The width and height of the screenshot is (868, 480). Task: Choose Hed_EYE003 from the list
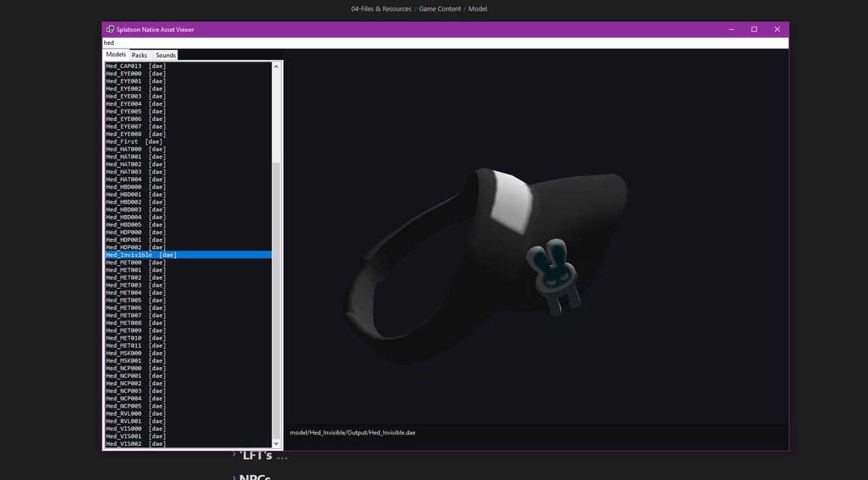point(188,96)
